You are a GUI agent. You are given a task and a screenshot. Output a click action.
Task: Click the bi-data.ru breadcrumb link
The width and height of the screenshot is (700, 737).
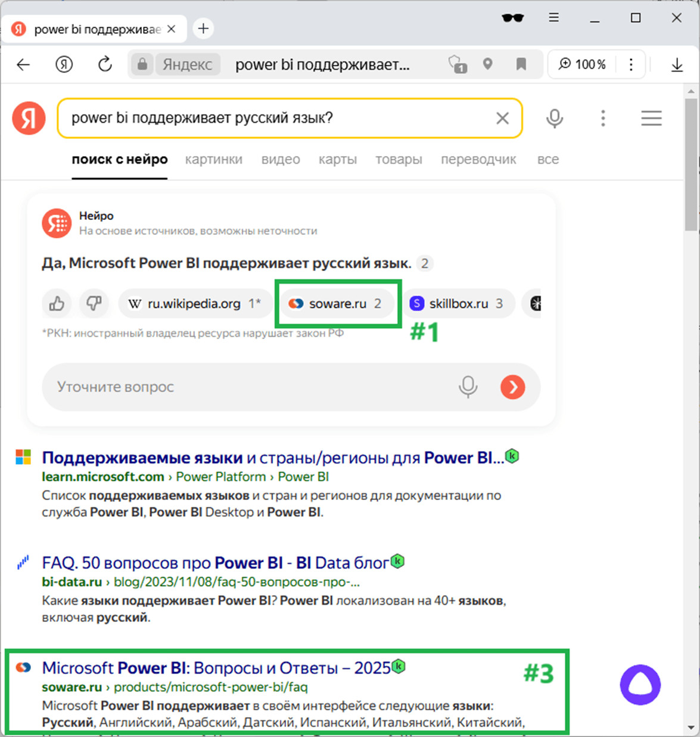[71, 581]
